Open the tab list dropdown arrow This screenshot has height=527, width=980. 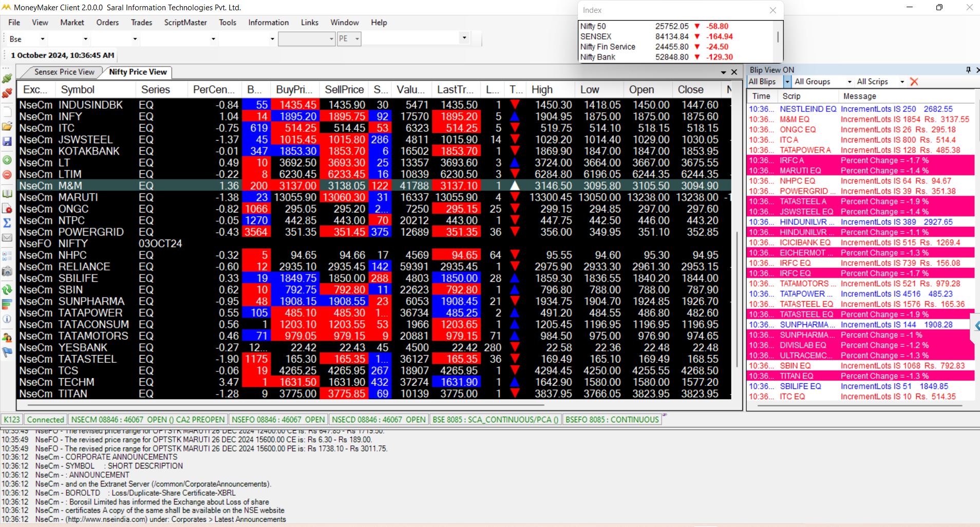pyautogui.click(x=723, y=72)
